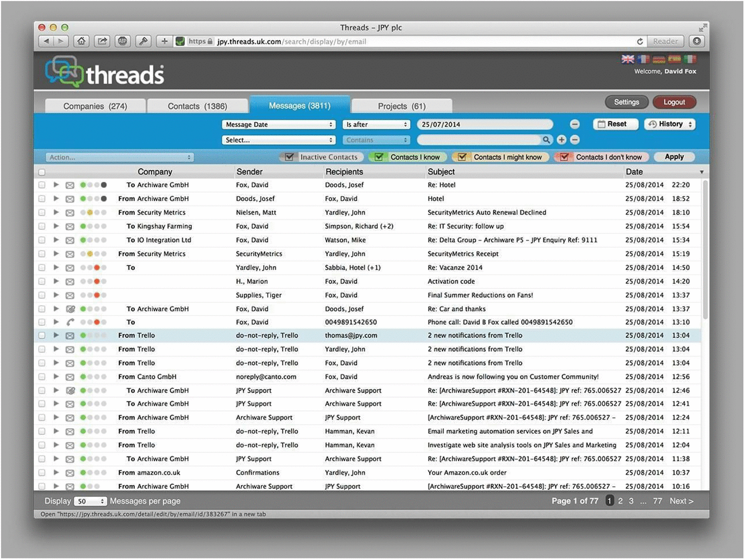Apply the contact filters
This screenshot has width=745, height=560.
[674, 157]
